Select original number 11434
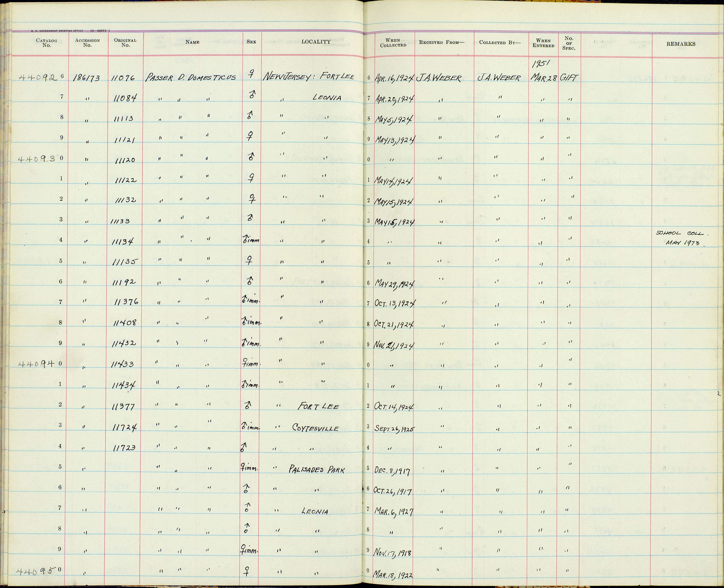Image resolution: width=724 pixels, height=588 pixels. pyautogui.click(x=124, y=385)
